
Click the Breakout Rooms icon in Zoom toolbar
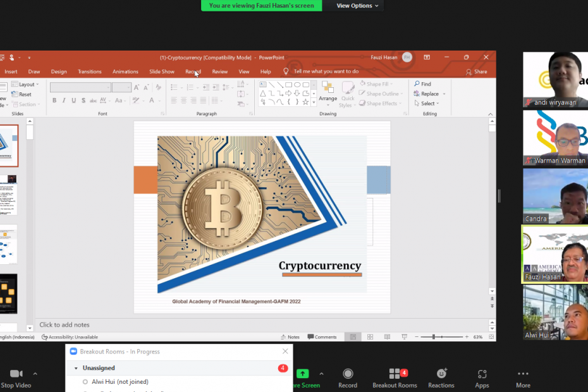[x=394, y=374]
